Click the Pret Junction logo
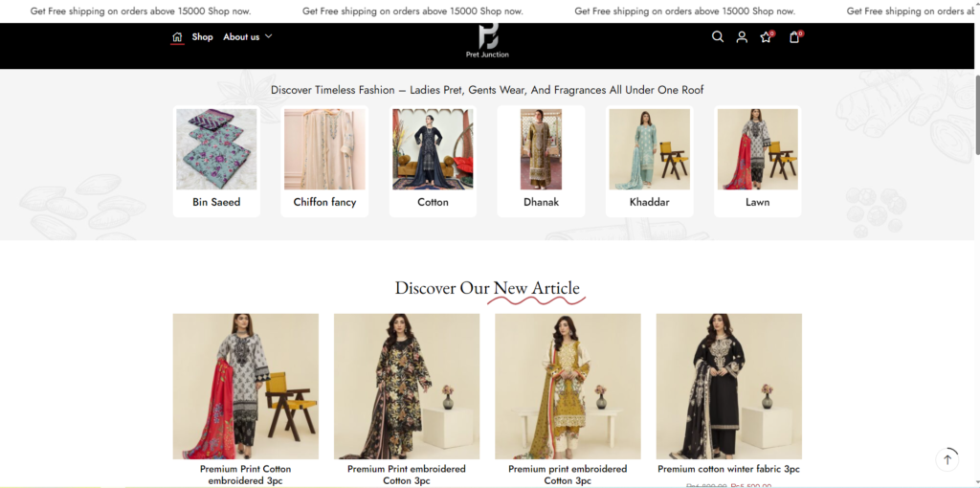This screenshot has height=488, width=980. 488,40
